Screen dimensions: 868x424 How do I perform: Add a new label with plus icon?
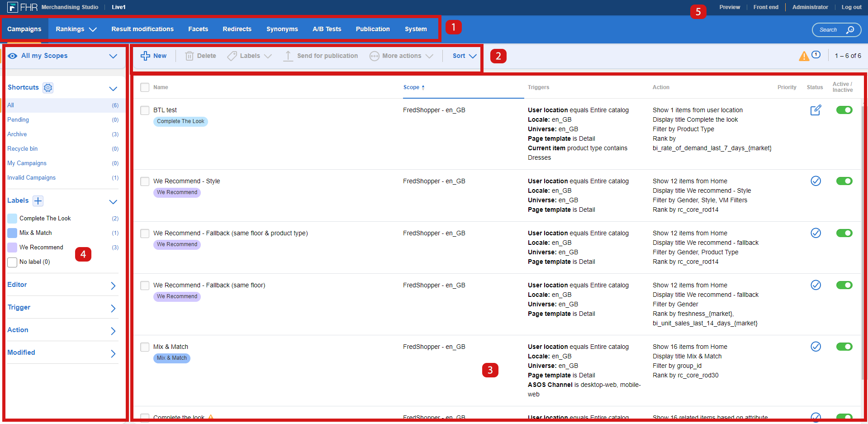(38, 200)
